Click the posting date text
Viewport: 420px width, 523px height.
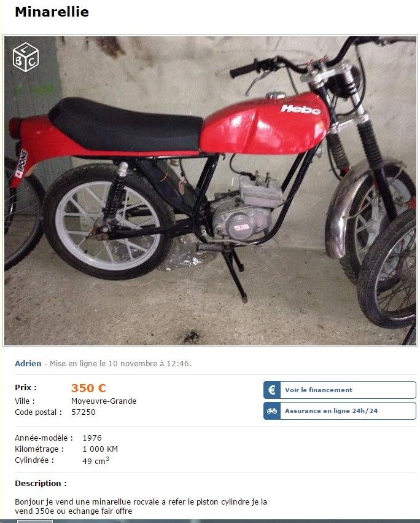(x=121, y=364)
